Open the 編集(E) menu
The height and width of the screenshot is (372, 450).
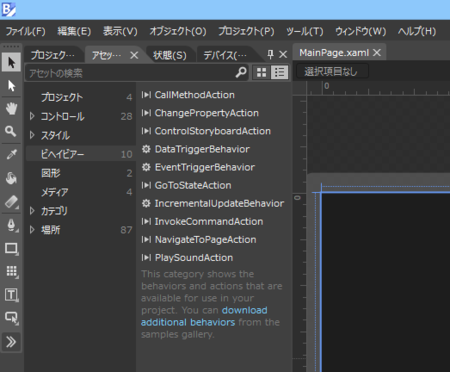pos(74,31)
